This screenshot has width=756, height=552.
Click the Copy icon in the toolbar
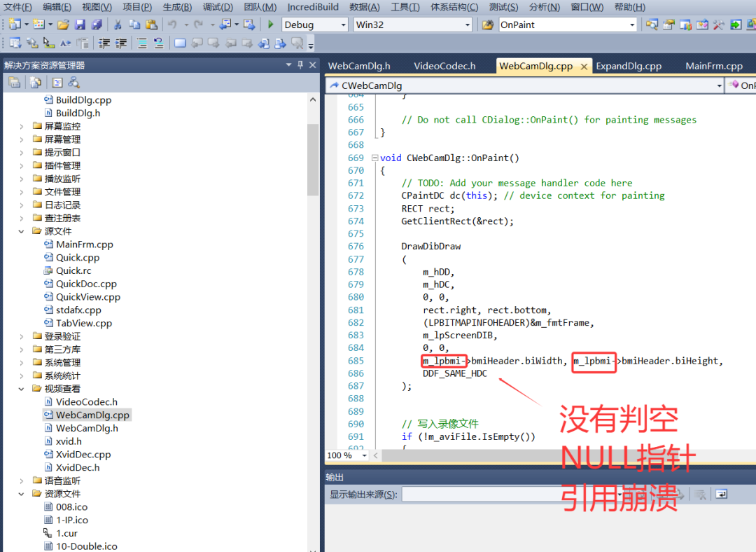click(x=134, y=24)
